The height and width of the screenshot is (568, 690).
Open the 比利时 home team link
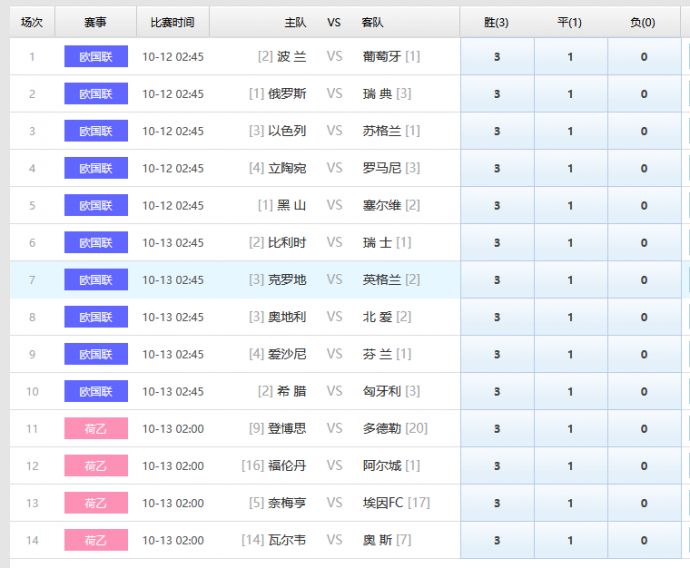[287, 243]
